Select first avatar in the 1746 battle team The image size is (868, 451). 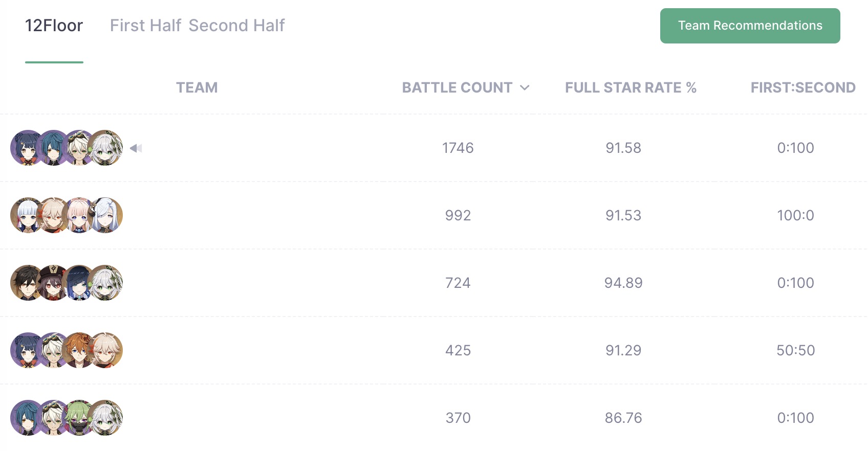click(x=28, y=148)
